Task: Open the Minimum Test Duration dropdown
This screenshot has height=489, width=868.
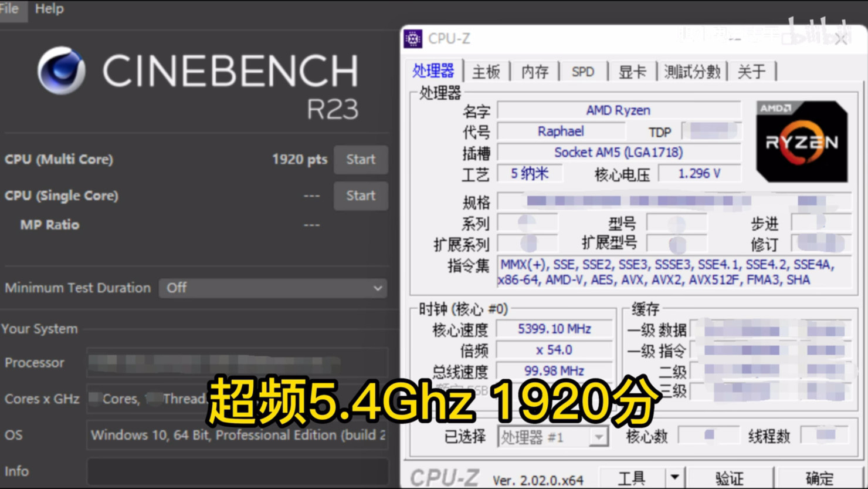Action: 273,288
